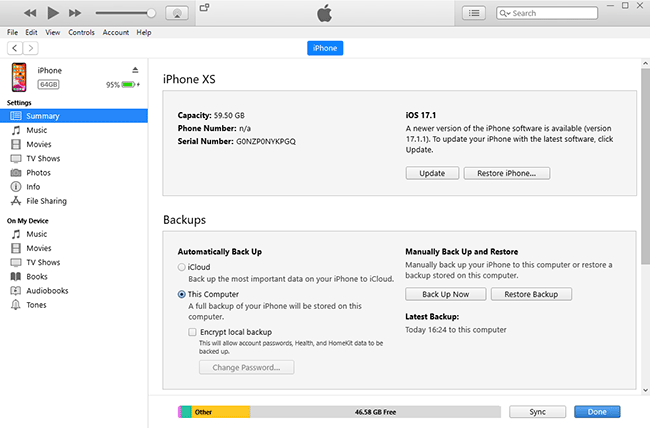Select the iCloud backup radio button

coord(182,267)
